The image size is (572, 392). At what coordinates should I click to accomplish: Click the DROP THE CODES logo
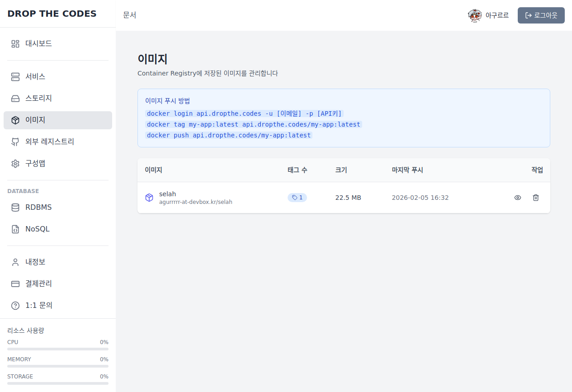(52, 14)
